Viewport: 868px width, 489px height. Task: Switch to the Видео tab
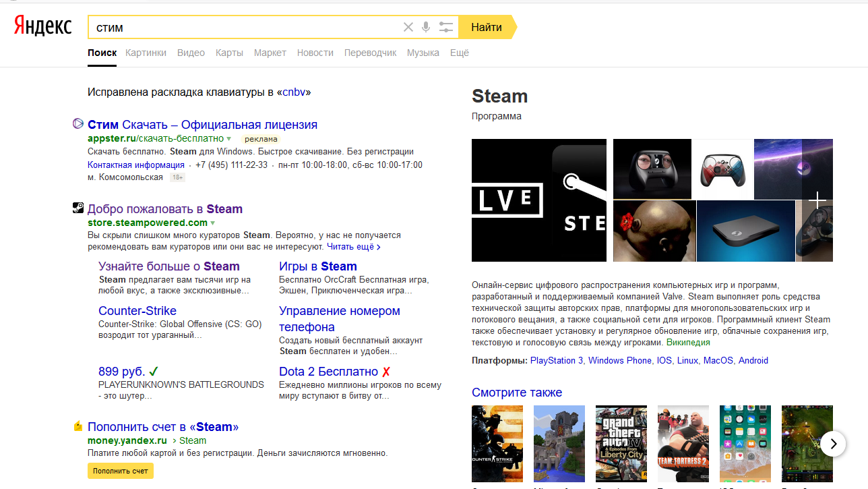[x=191, y=53]
